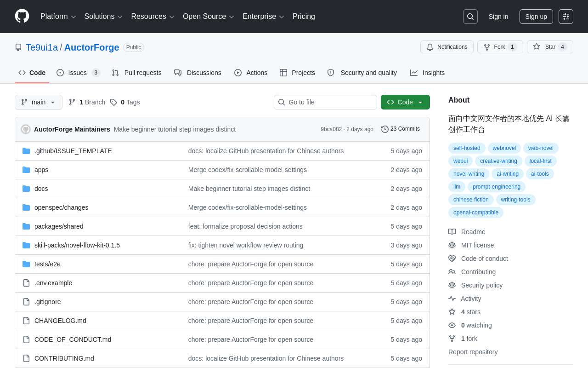The image size is (588, 368).
Task: Click the 0 Tags tag icon
Action: (x=113, y=102)
